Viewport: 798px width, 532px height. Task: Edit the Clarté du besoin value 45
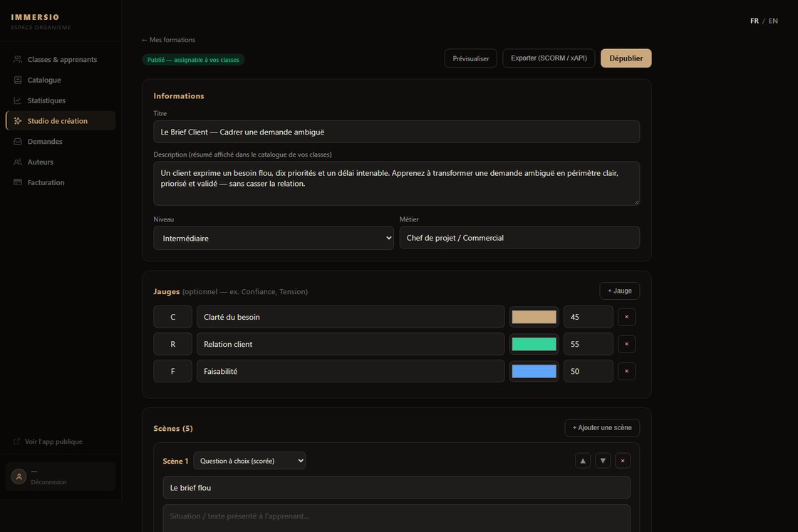(x=589, y=317)
